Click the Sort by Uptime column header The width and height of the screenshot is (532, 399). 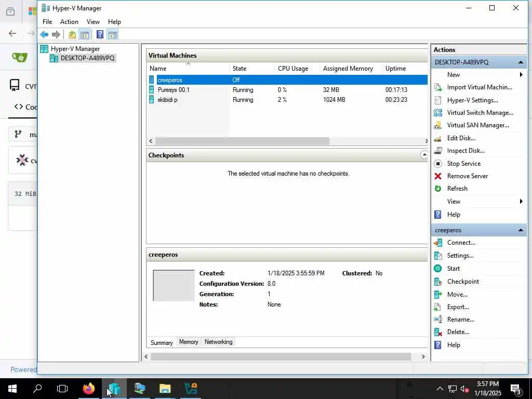point(404,69)
